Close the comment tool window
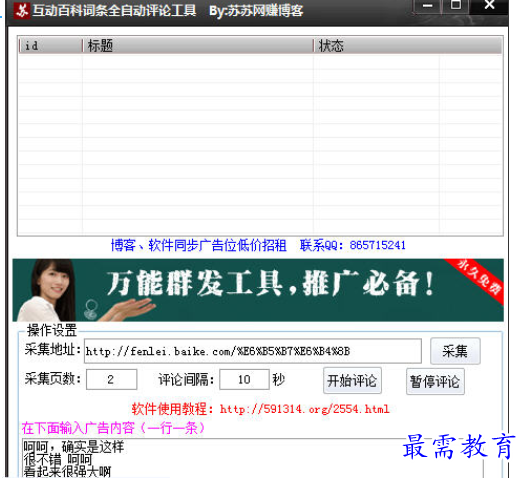 [489, 5]
